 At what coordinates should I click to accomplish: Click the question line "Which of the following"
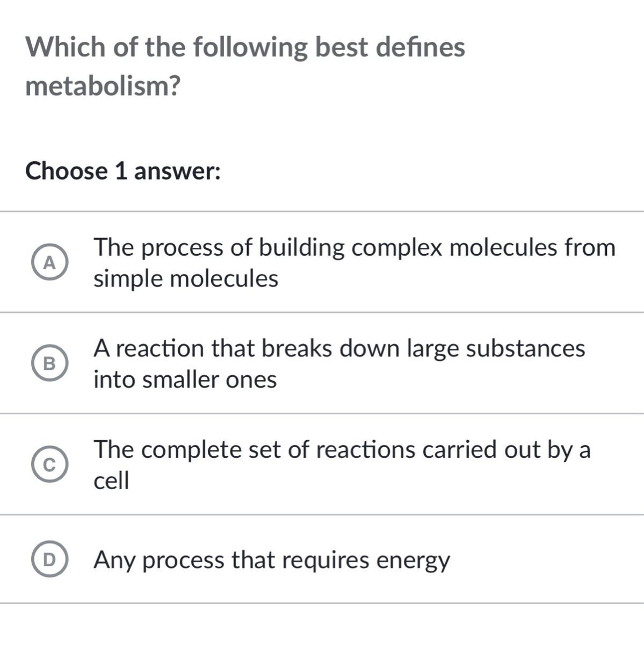(245, 47)
